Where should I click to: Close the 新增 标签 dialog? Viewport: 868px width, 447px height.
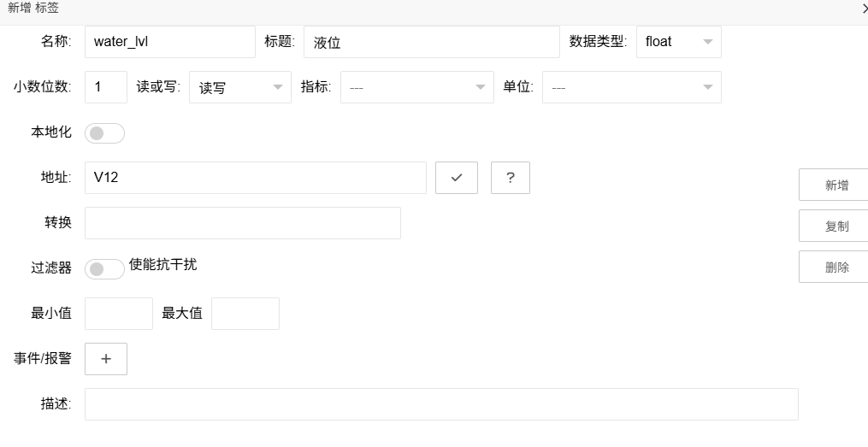click(x=864, y=9)
